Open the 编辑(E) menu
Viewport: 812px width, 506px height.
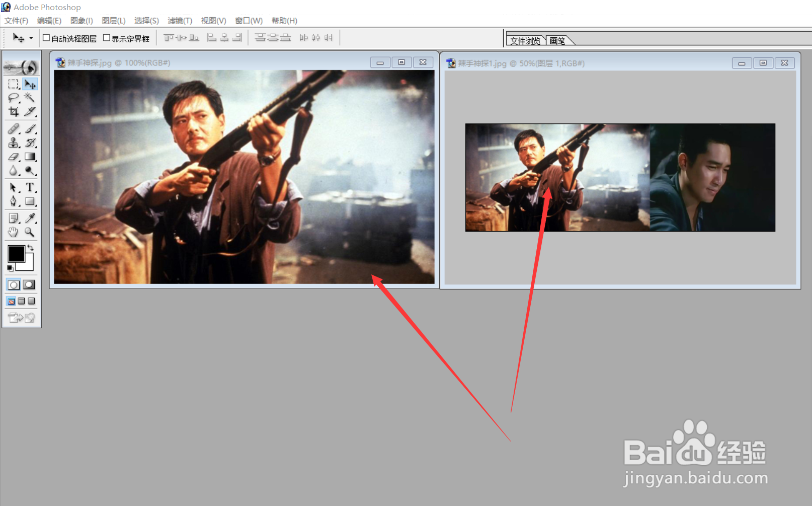click(x=49, y=21)
